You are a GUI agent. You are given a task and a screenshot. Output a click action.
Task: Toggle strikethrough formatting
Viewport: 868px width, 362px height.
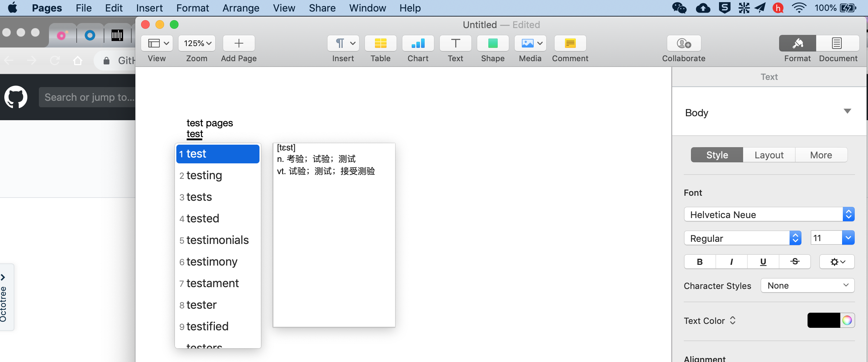coord(795,262)
